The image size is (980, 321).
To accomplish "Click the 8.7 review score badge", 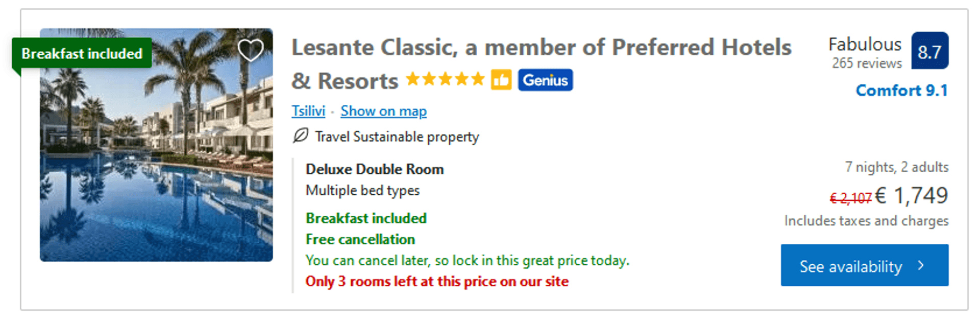I will click(929, 51).
